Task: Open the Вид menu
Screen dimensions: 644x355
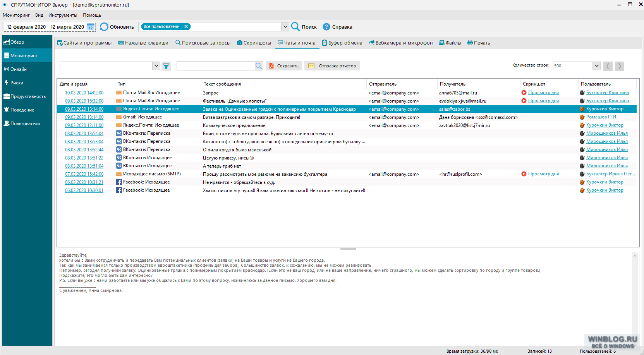Action: (x=39, y=15)
